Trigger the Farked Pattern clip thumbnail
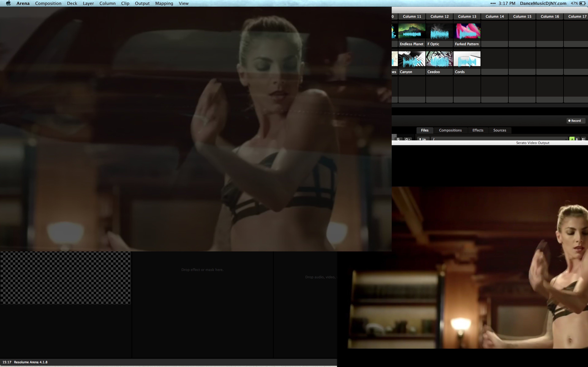The image size is (588, 367). 467,31
